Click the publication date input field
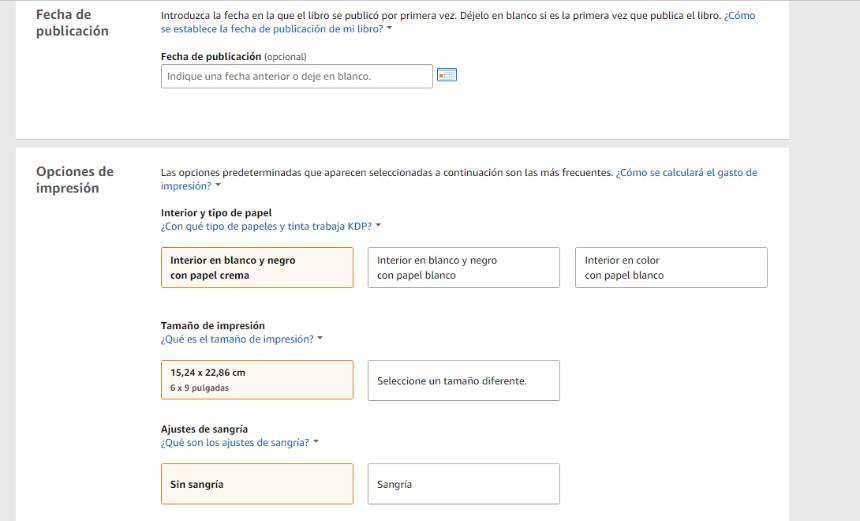 (296, 76)
